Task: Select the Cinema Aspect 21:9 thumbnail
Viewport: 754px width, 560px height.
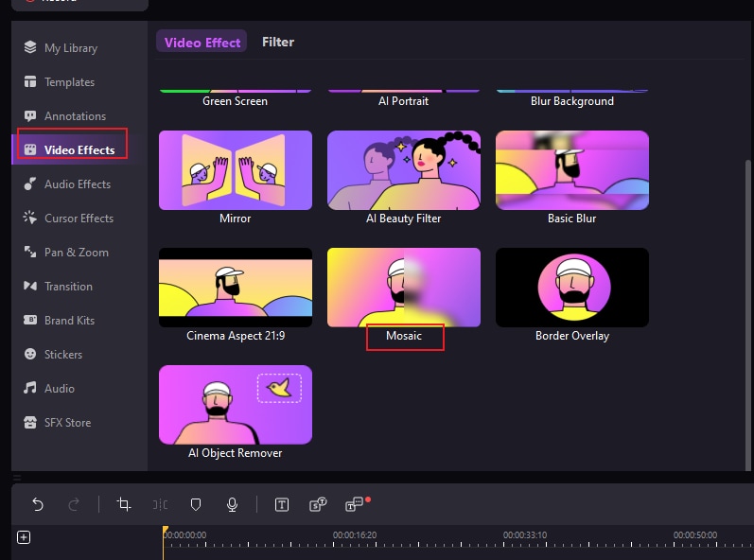Action: [x=236, y=288]
